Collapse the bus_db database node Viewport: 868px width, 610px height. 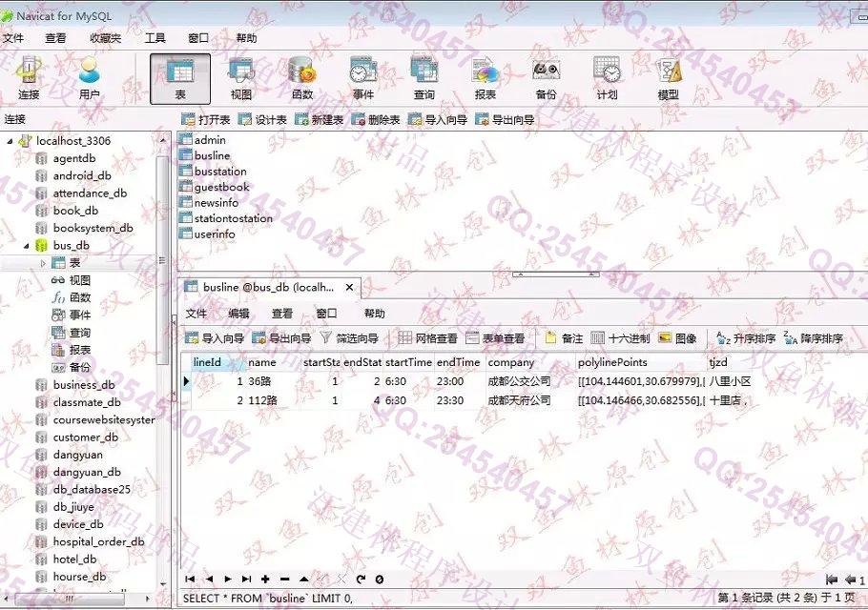point(26,246)
